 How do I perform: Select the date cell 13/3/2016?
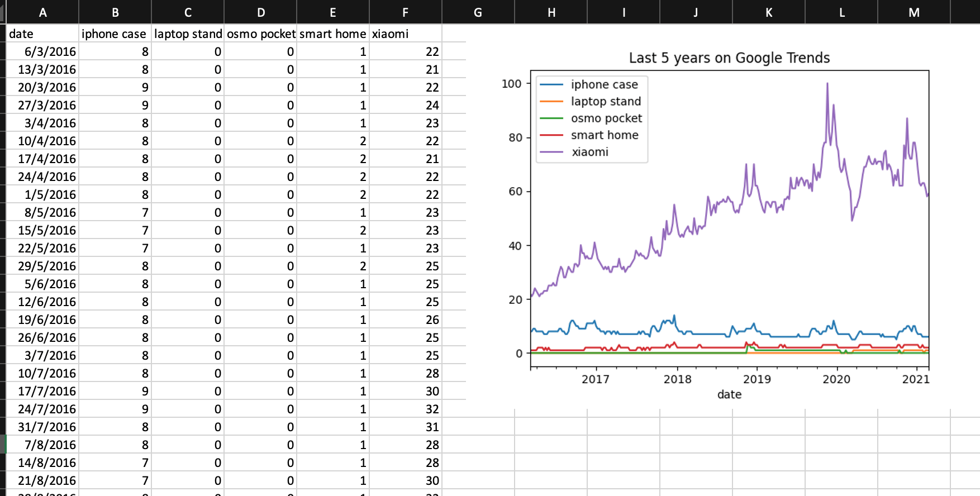coord(42,69)
